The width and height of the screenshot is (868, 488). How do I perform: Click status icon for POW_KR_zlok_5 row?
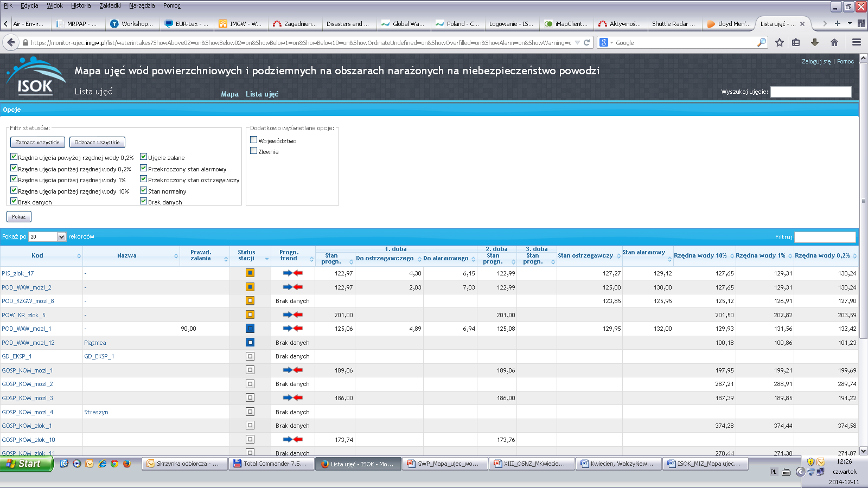pos(250,314)
